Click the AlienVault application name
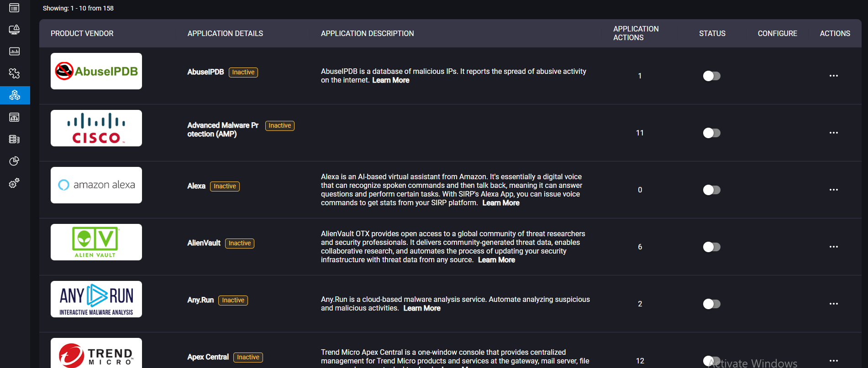This screenshot has height=368, width=868. coord(204,243)
